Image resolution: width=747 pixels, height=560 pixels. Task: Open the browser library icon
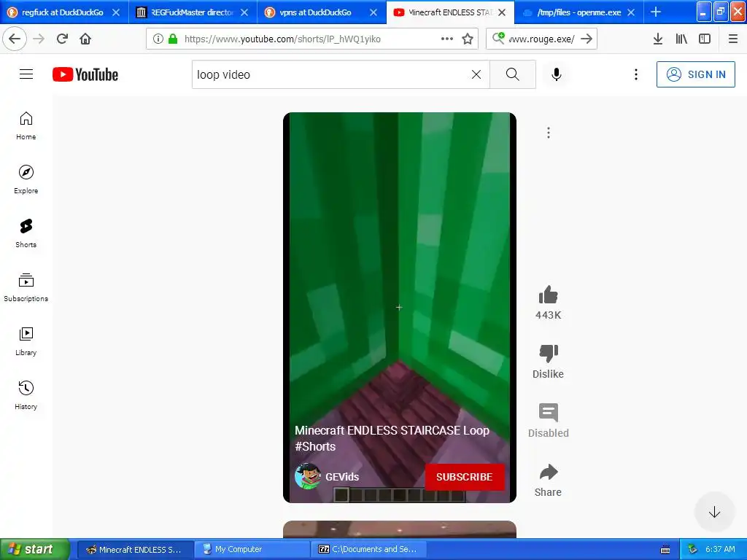(681, 39)
